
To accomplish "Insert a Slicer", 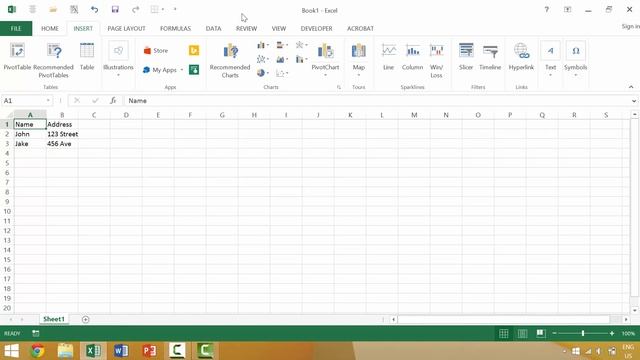I will (x=466, y=57).
